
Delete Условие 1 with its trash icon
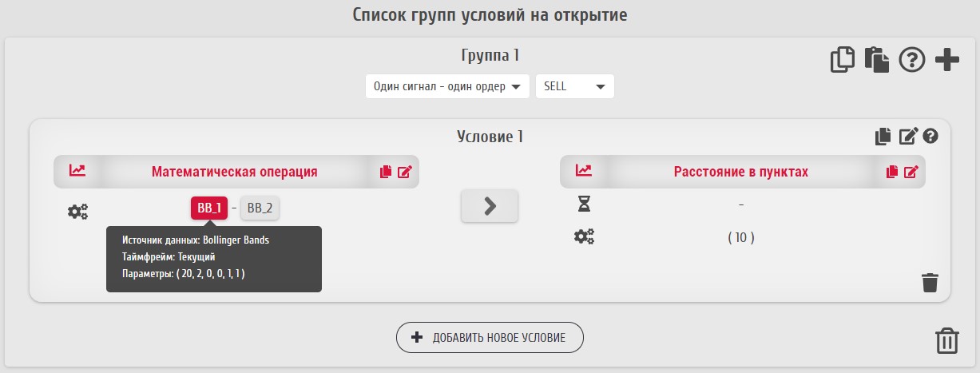tap(930, 283)
